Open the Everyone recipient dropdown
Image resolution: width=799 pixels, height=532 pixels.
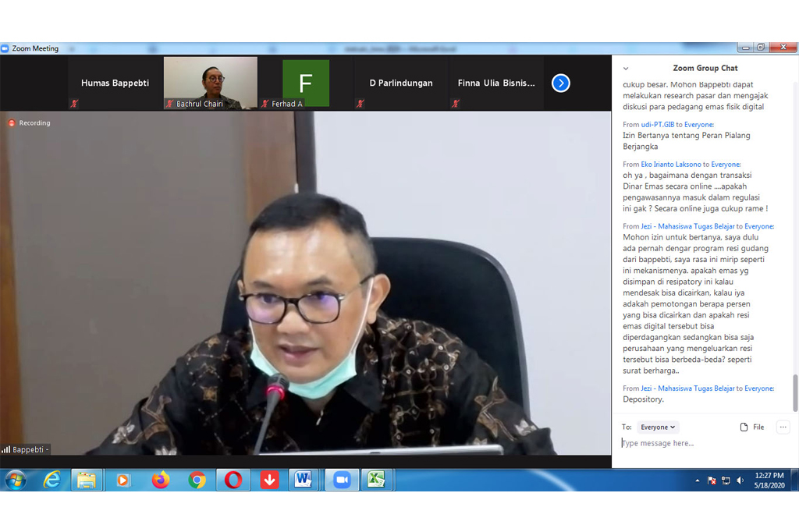[658, 427]
